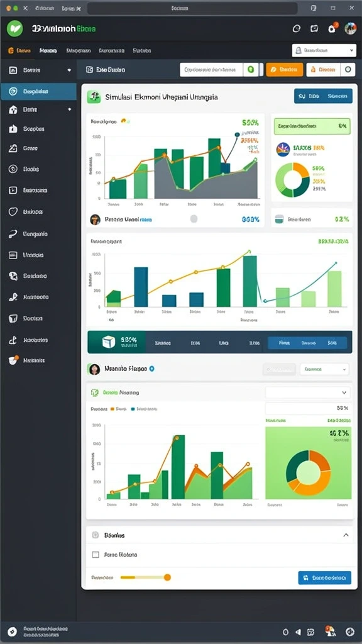Select the first tab in the dark chart bar
Image resolution: width=362 pixels, height=644 pixels.
click(163, 343)
